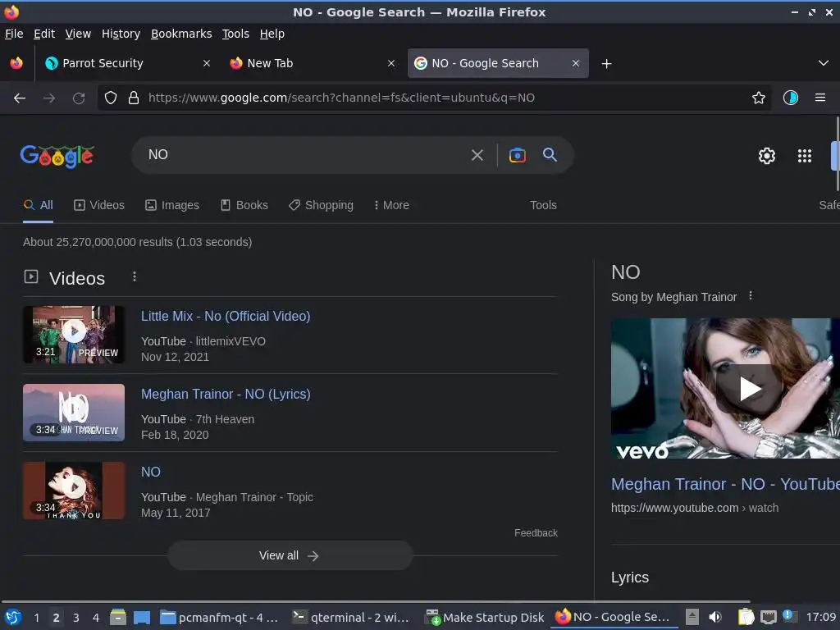
Task: Click Little Mix video thumbnail
Action: 74,335
